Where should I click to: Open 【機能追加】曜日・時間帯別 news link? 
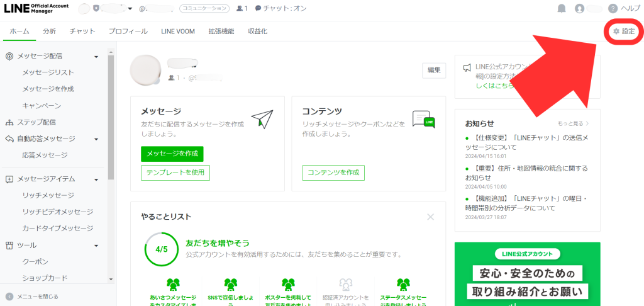[526, 203]
